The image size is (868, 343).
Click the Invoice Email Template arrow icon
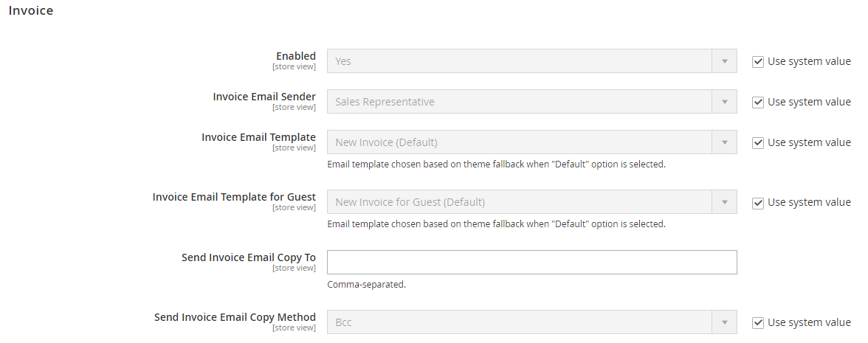(724, 142)
